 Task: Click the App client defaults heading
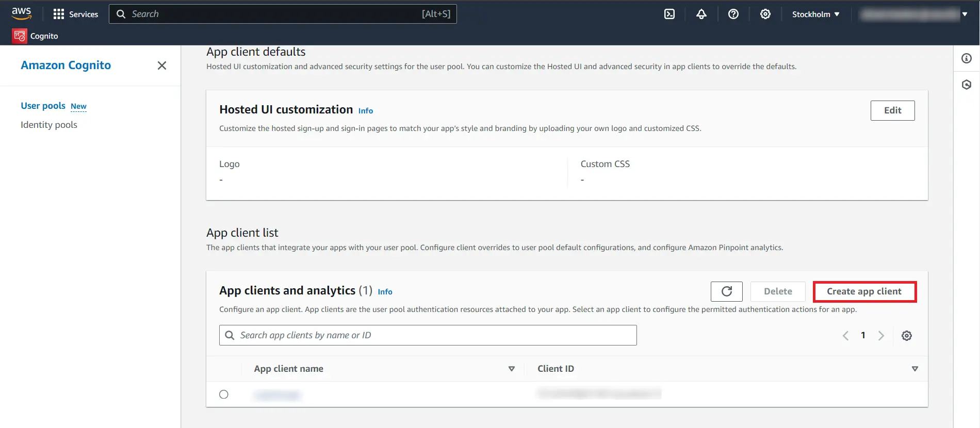click(256, 52)
